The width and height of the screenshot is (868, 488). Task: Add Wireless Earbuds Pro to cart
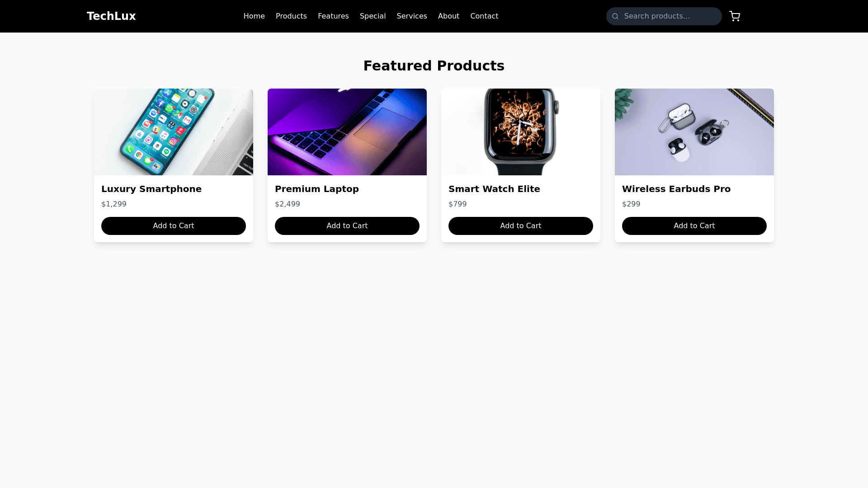coord(694,226)
